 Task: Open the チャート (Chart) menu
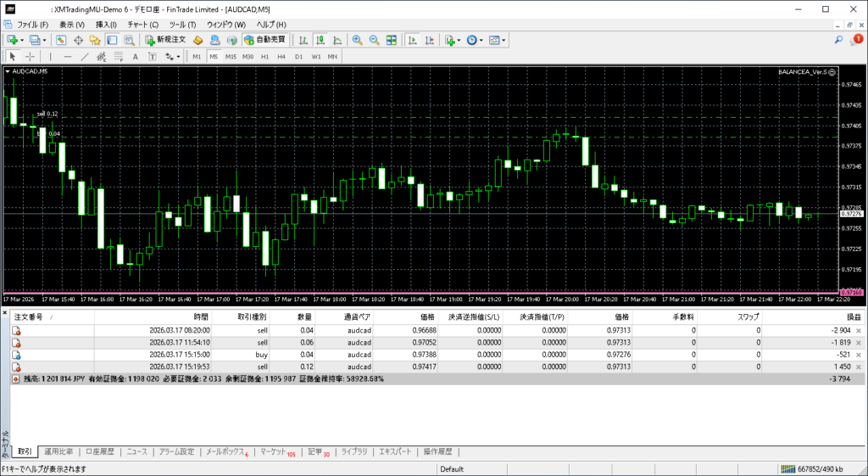[x=142, y=25]
